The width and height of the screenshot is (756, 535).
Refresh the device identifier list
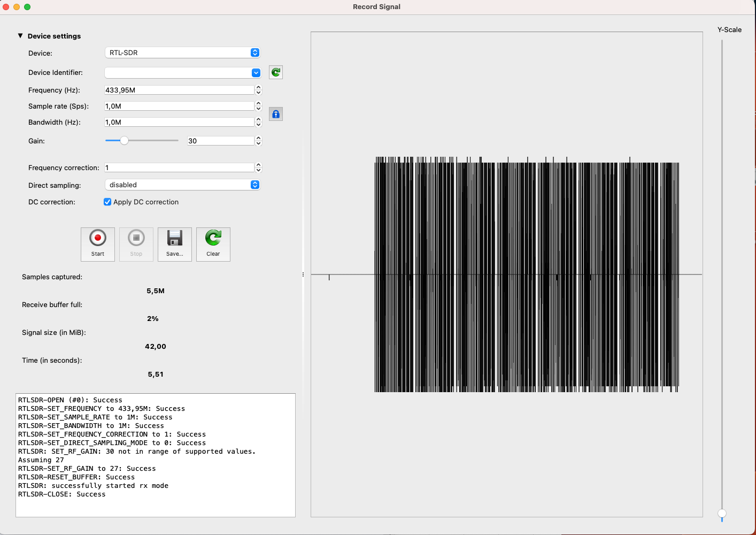coord(276,72)
